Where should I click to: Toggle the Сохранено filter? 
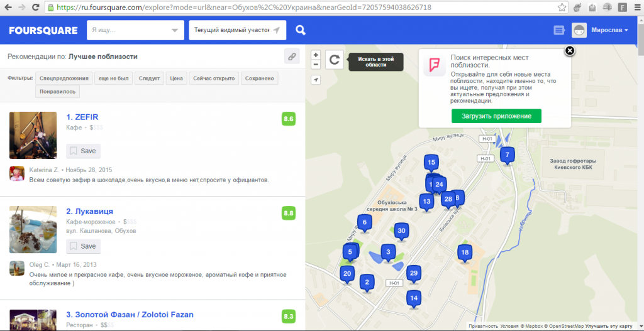pyautogui.click(x=260, y=79)
